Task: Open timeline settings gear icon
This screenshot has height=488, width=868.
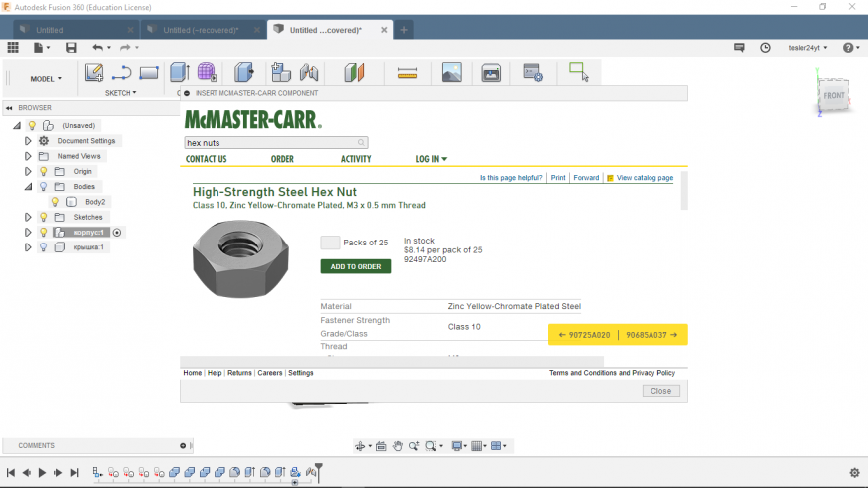Action: coord(854,473)
